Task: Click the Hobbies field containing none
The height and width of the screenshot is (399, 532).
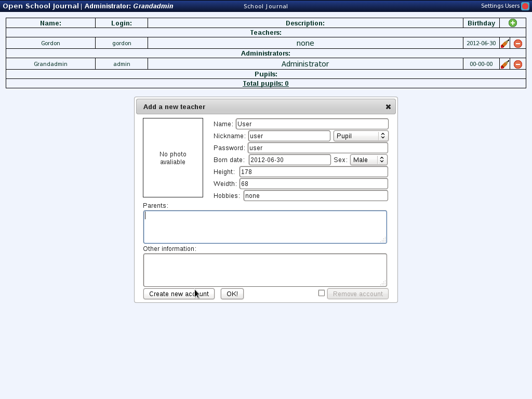Action: coord(314,195)
